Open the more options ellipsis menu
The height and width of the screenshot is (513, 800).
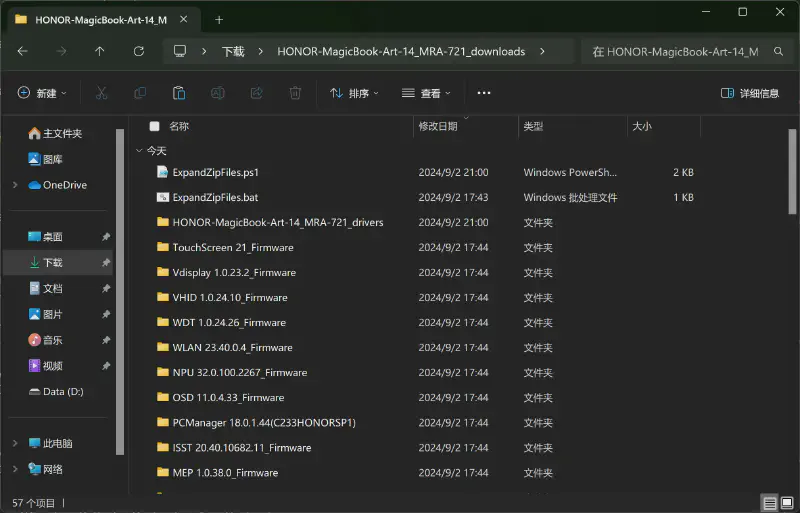pos(484,93)
